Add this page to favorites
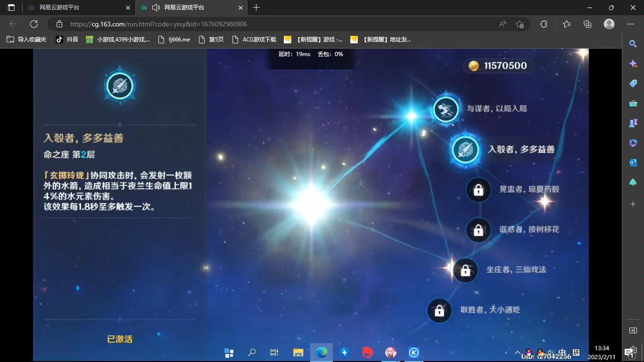This screenshot has width=644, height=362. click(x=520, y=24)
